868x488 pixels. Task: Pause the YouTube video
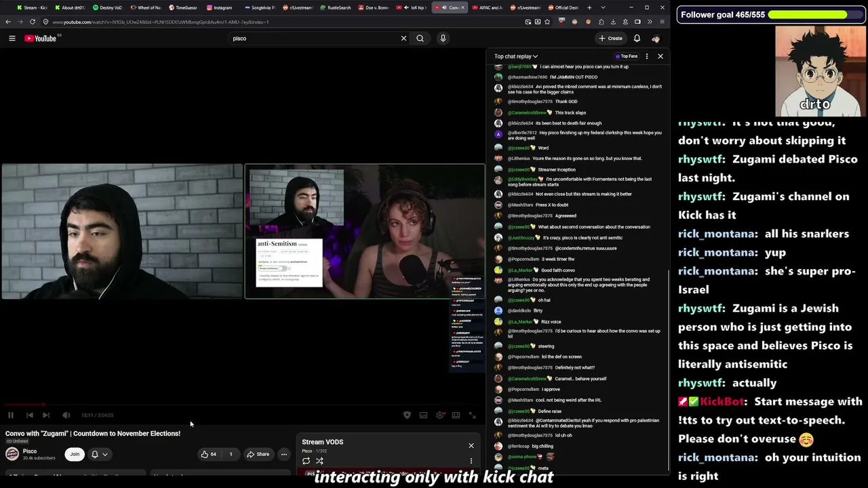11,415
